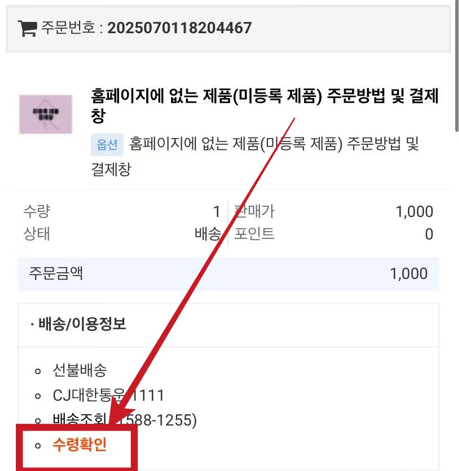Screen dimensions: 459x471
Task: Click the 수량 quantity label
Action: [x=37, y=211]
